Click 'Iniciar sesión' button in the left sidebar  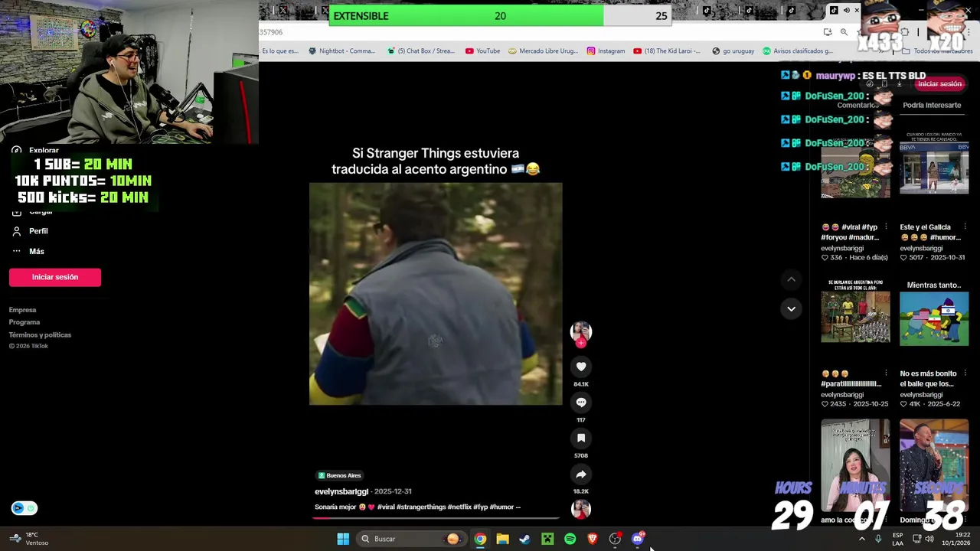[55, 277]
